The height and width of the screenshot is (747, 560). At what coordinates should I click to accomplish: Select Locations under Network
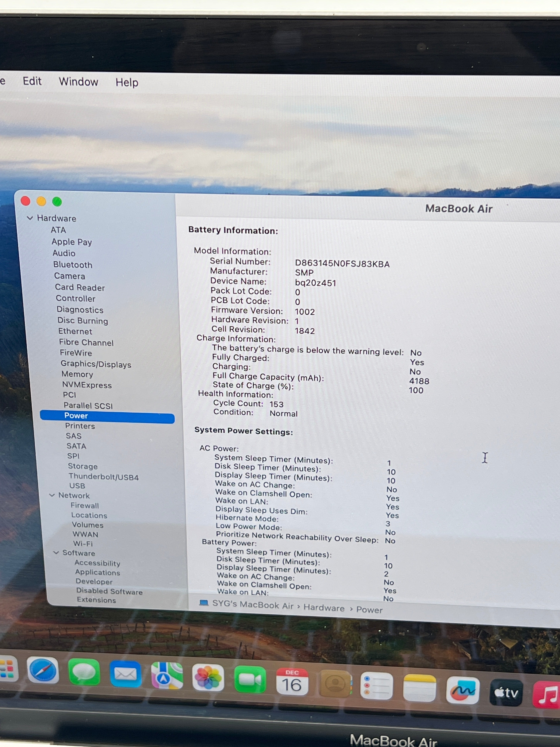89,515
